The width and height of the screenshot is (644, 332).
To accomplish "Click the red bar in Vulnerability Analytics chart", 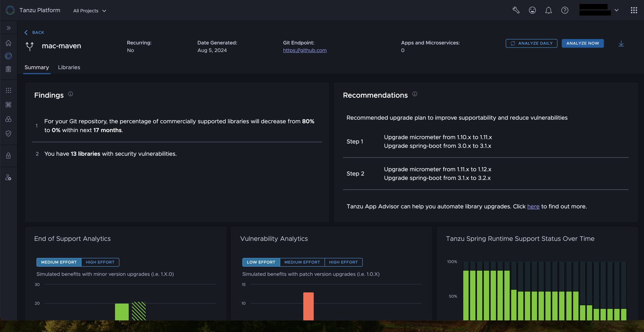I will click(x=308, y=306).
